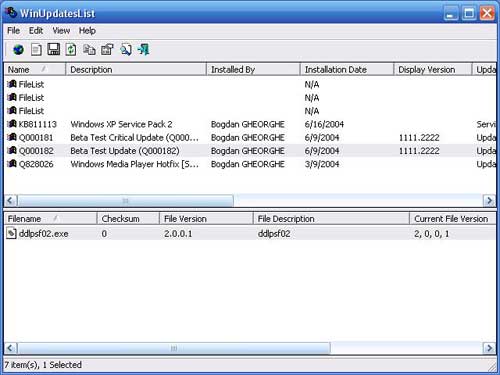Click the updates list horizontal scrollbar thumb
Viewport: 500px width, 375px height.
(125, 200)
